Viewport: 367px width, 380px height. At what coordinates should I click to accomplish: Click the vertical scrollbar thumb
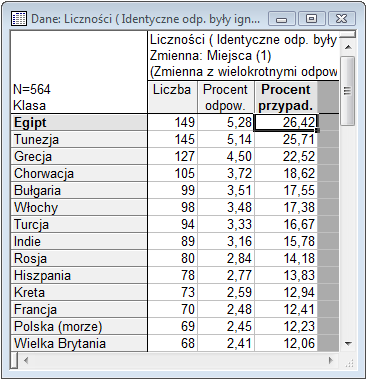tap(348, 91)
